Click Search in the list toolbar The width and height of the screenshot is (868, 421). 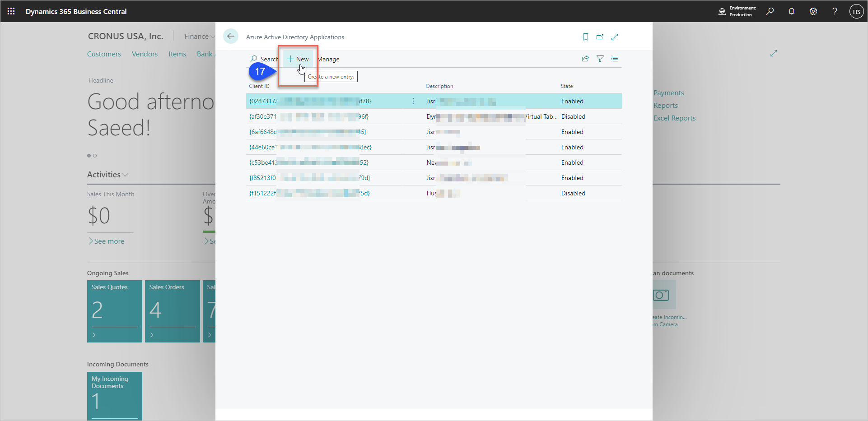point(264,59)
